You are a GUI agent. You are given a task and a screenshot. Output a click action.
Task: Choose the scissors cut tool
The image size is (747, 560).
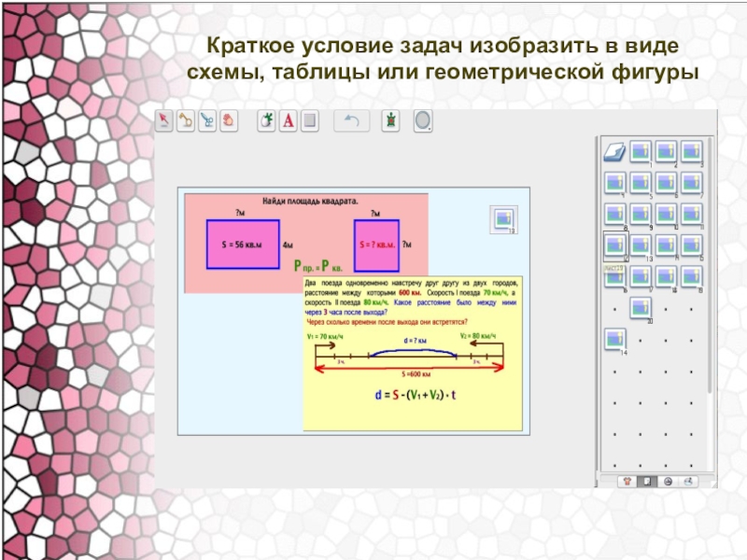[x=207, y=121]
